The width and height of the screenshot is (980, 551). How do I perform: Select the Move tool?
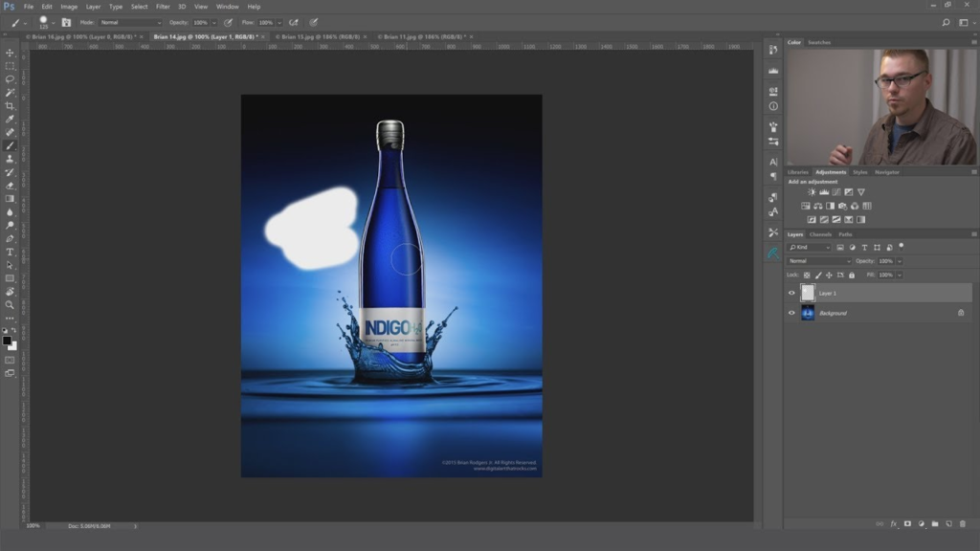pyautogui.click(x=10, y=53)
